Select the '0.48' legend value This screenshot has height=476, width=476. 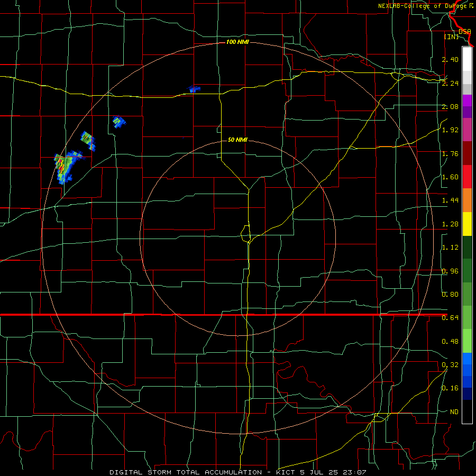450,342
